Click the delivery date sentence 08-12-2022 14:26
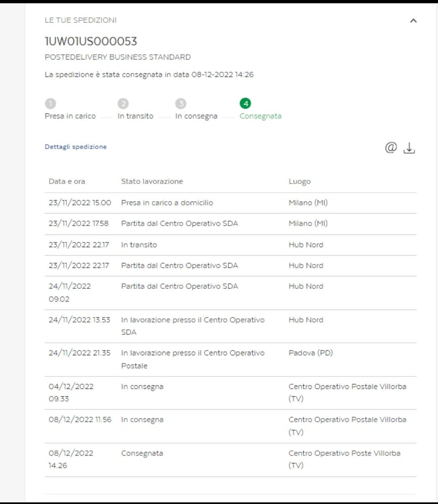 tap(149, 75)
